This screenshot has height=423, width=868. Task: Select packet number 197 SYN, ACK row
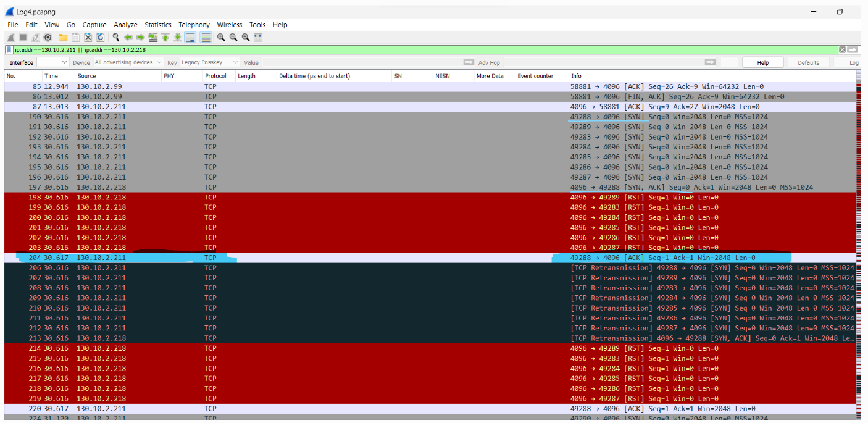tap(430, 187)
